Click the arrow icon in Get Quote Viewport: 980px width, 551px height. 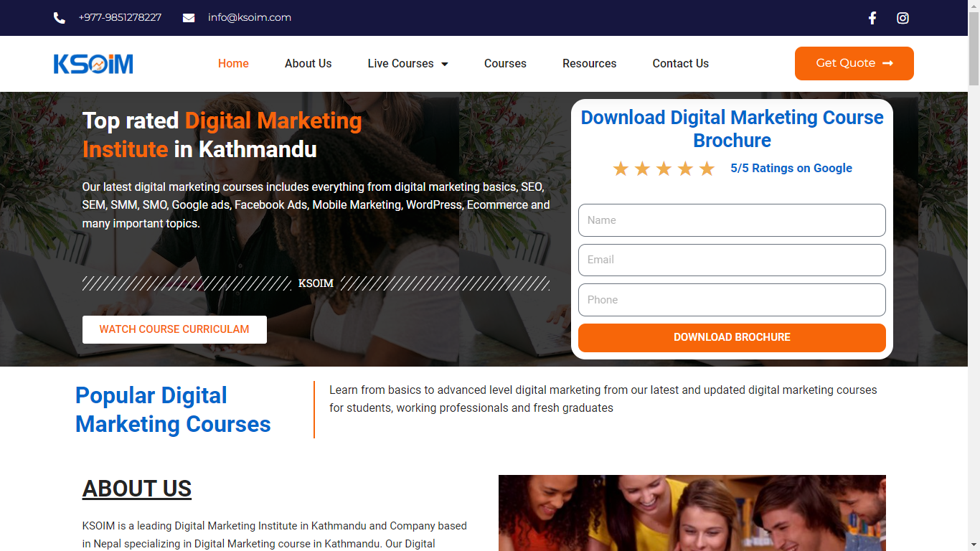point(887,63)
